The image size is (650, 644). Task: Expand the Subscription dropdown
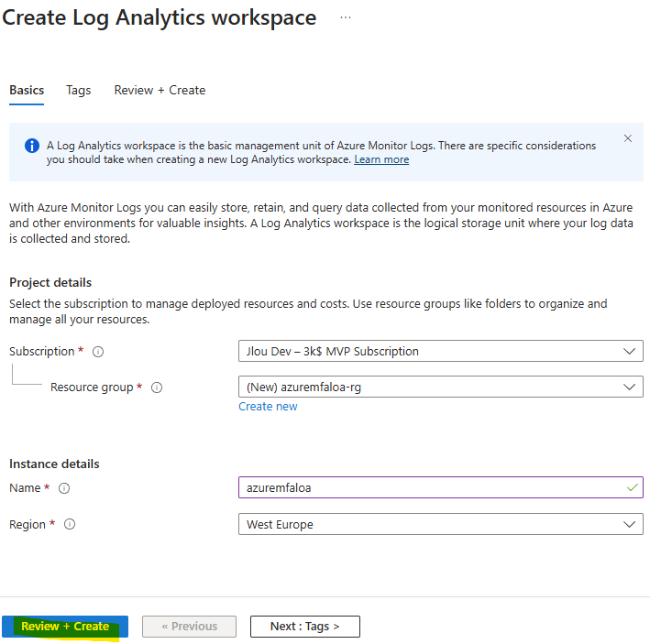(441, 351)
